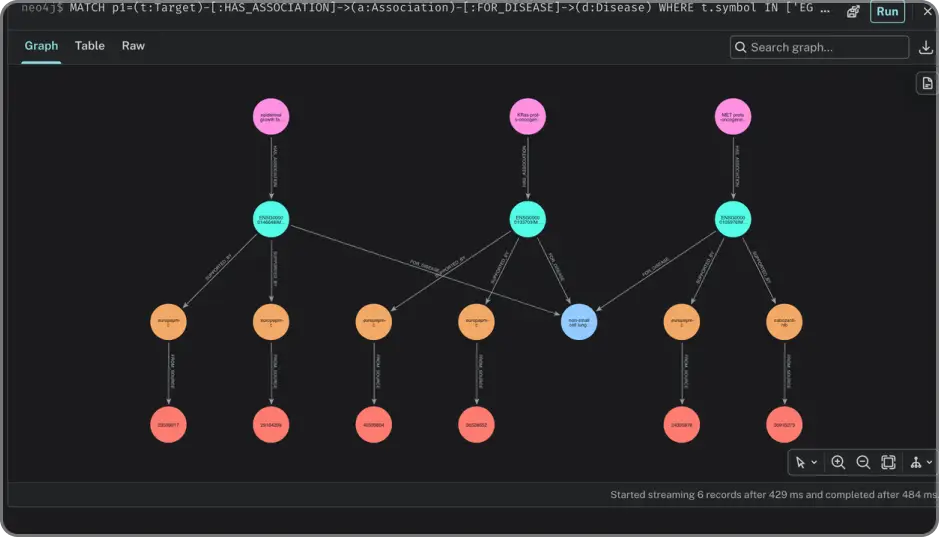
Task: Select the MET proto-oncogene target node
Action: click(x=733, y=117)
